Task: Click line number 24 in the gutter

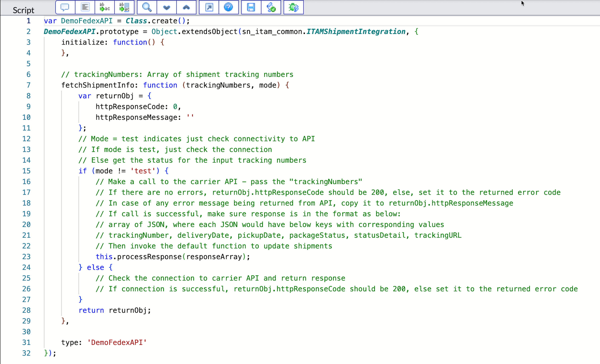Action: [26, 267]
